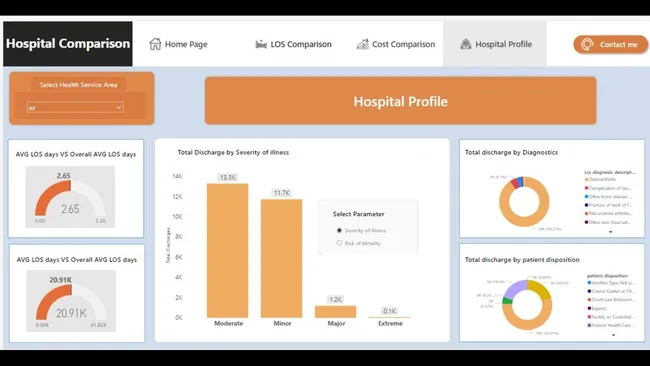Click the hospital bed icon for LOS Comparison
Screen dimensions: 650x366
click(x=261, y=44)
